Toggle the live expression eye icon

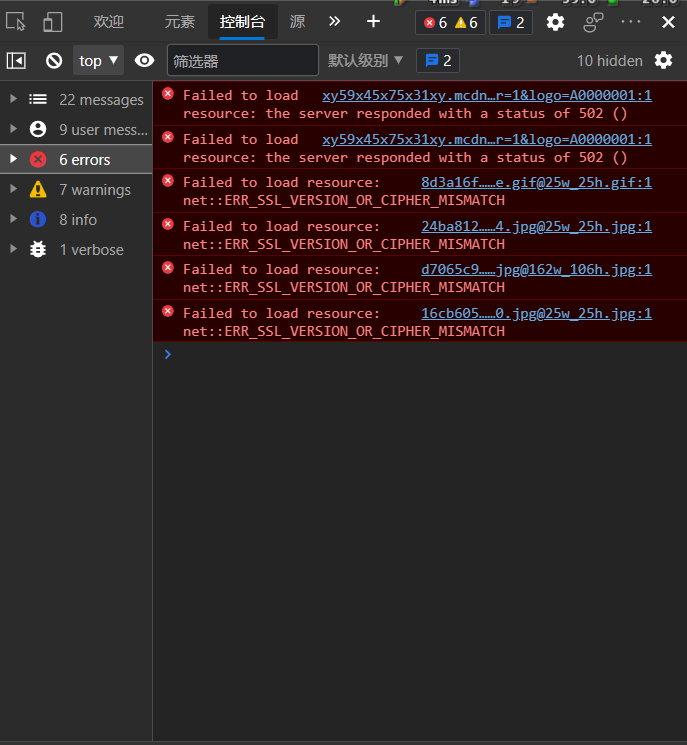click(144, 60)
